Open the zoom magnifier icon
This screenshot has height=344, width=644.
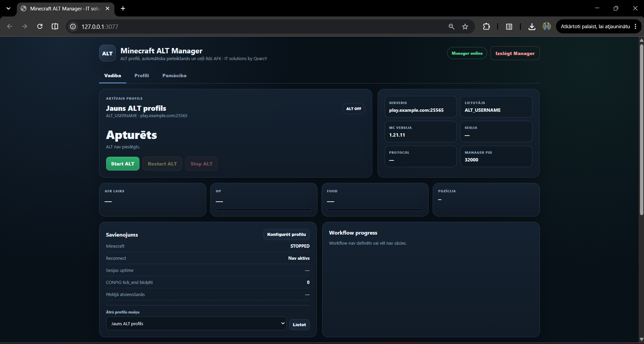point(452,27)
